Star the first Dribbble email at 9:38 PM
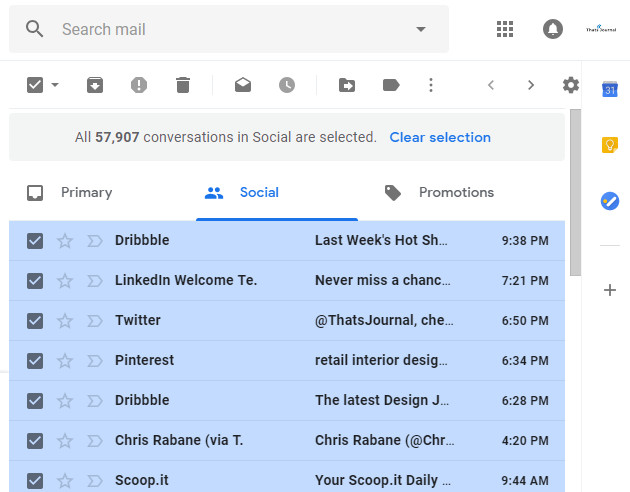630x492 pixels. (x=64, y=241)
